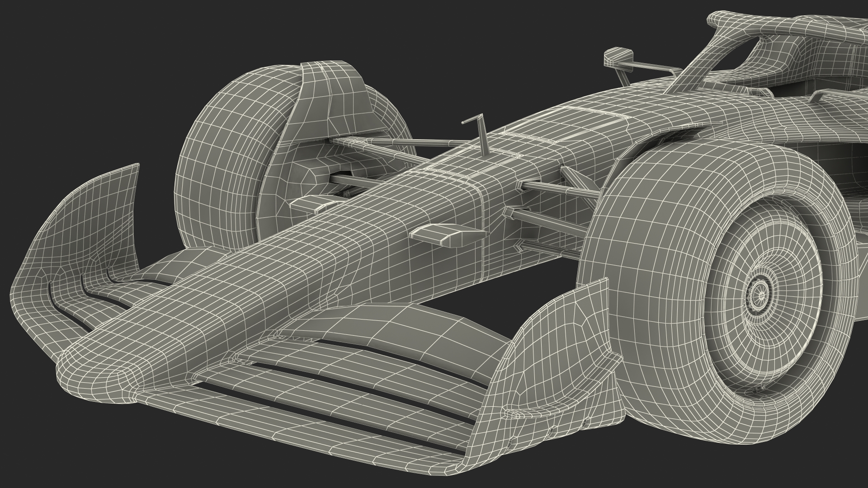Select the side mirror housing
Viewport: 868px width, 488px height.
(618, 56)
